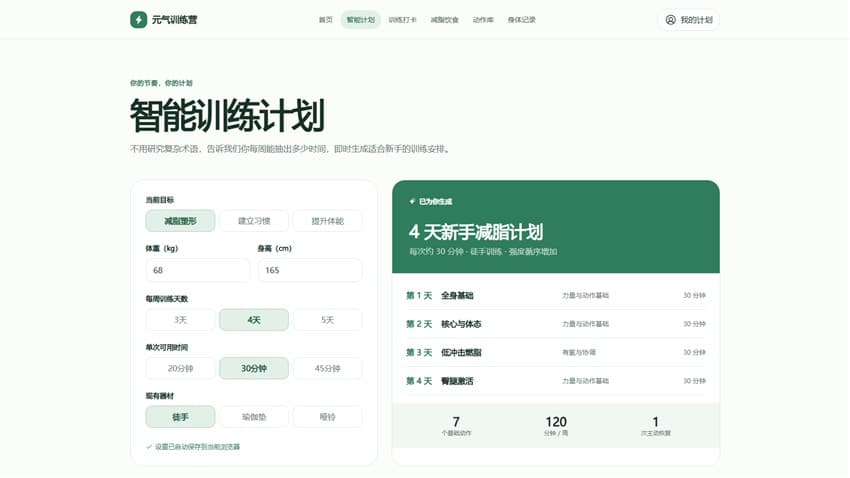
Task: Select 哑铃 as available equipment
Action: (327, 417)
